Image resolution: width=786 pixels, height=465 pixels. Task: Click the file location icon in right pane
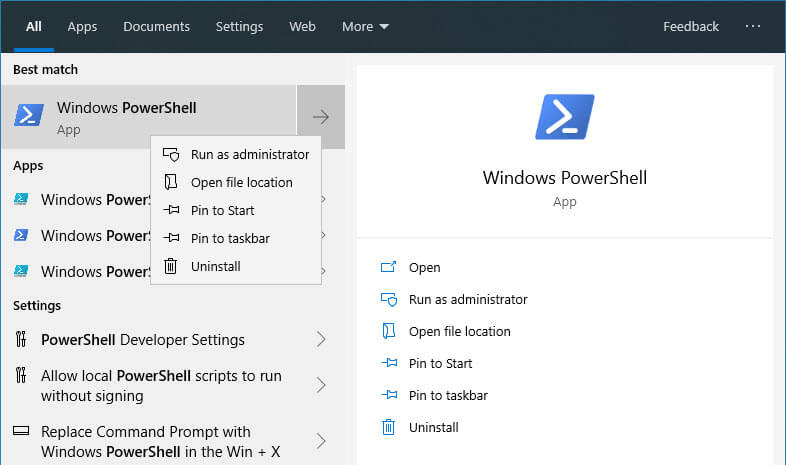point(388,331)
